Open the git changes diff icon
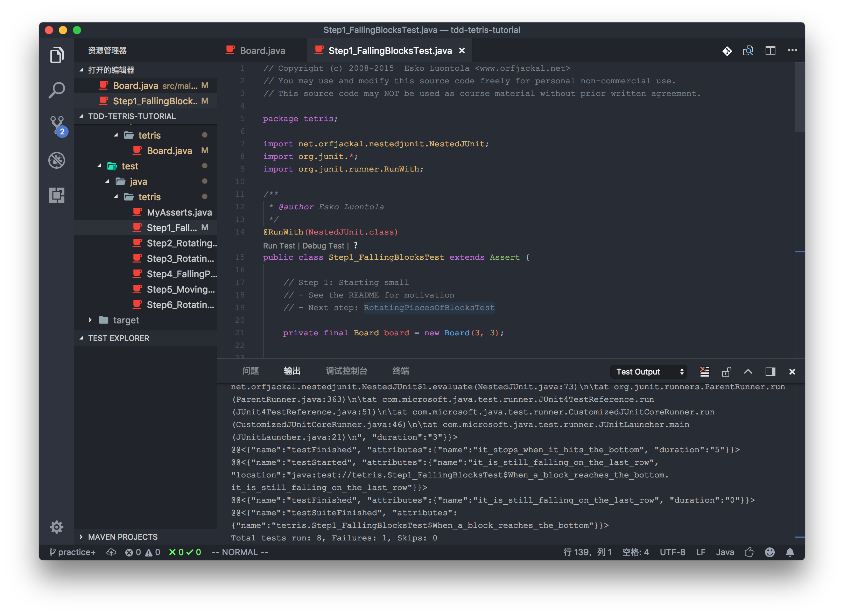Screen dimensions: 844x616 tap(727, 51)
